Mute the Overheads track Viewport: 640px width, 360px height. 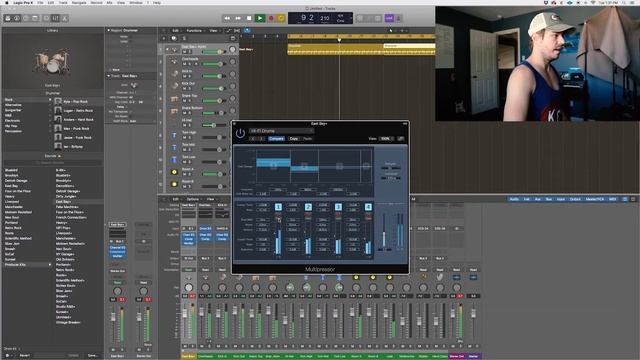[184, 64]
